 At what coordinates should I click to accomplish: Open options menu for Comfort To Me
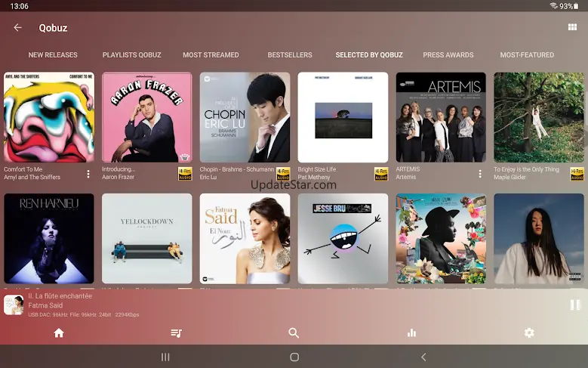tap(88, 174)
